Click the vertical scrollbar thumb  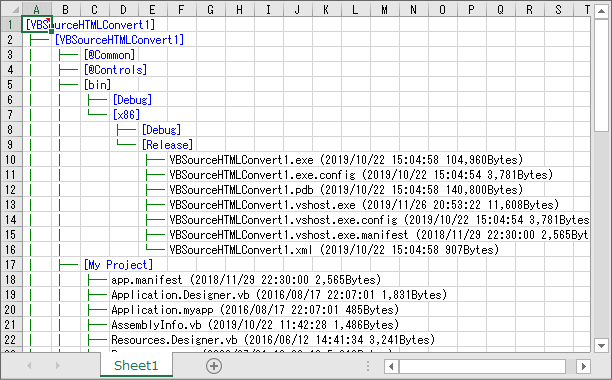click(601, 75)
